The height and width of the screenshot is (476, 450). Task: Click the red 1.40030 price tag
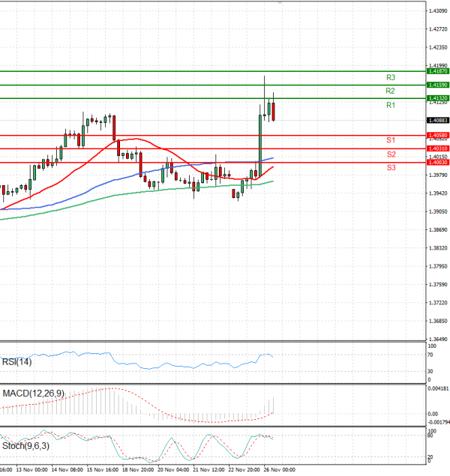tap(438, 163)
